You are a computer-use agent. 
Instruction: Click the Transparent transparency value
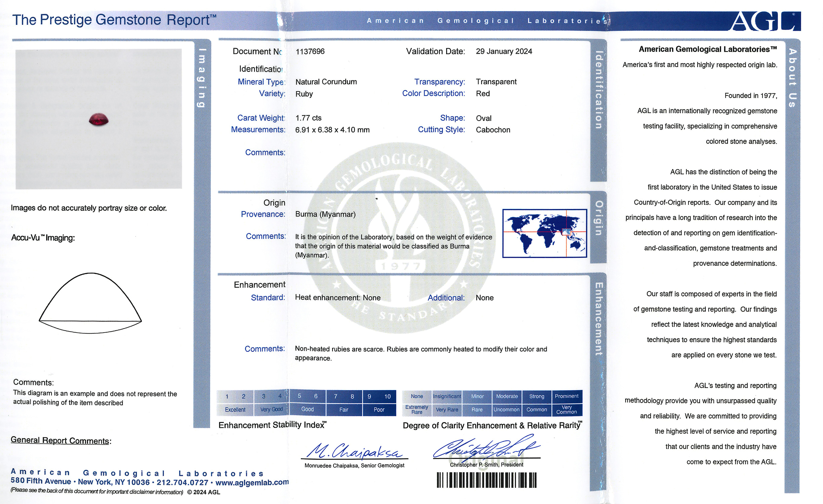(x=496, y=82)
